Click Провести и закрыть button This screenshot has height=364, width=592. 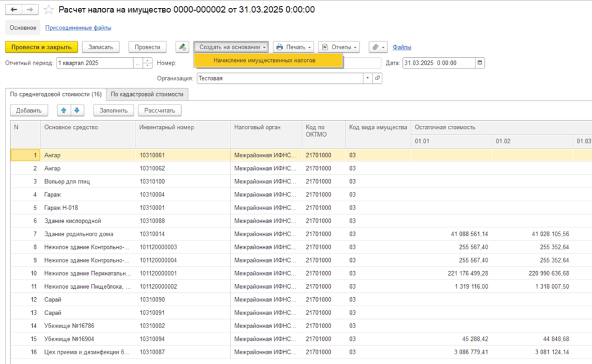coord(41,47)
